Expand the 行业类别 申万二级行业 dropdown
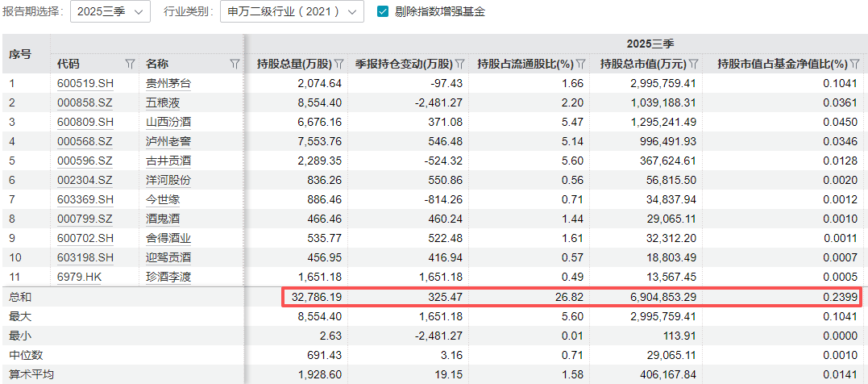Image resolution: width=868 pixels, height=384 pixels. 292,12
